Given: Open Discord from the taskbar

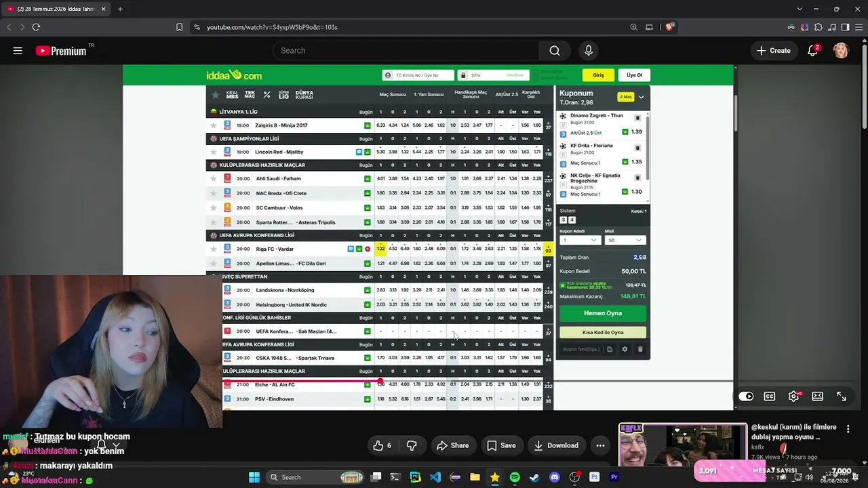Looking at the screenshot, I should tap(555, 477).
